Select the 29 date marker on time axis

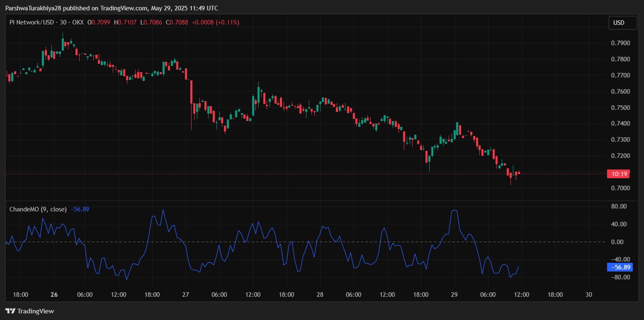(x=454, y=295)
